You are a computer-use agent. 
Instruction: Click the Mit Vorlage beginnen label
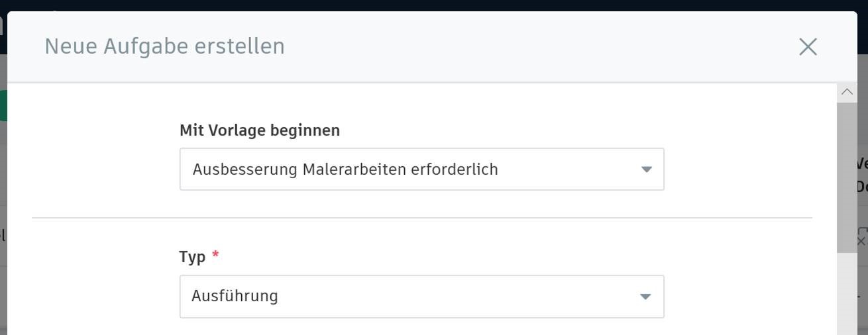259,130
